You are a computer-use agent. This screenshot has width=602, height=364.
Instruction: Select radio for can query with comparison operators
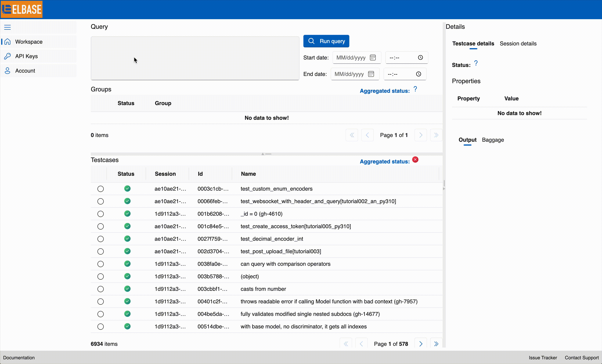tap(100, 264)
